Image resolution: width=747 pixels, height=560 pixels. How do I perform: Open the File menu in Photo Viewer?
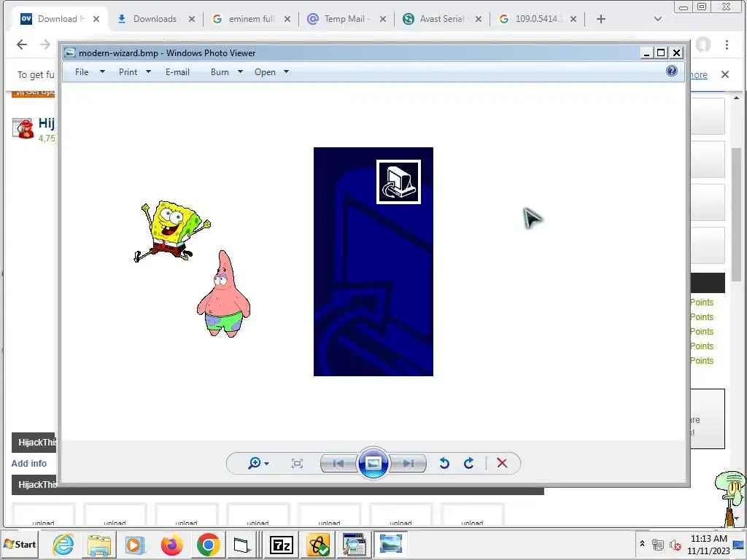82,72
